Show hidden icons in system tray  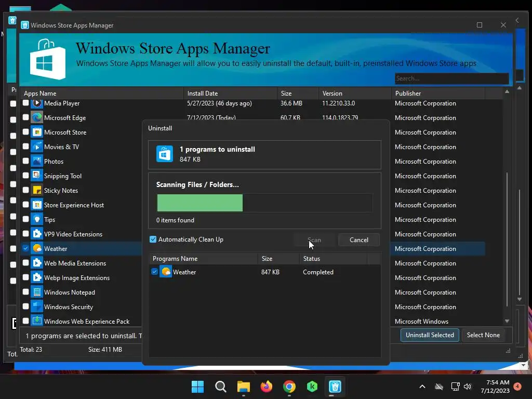click(x=422, y=387)
